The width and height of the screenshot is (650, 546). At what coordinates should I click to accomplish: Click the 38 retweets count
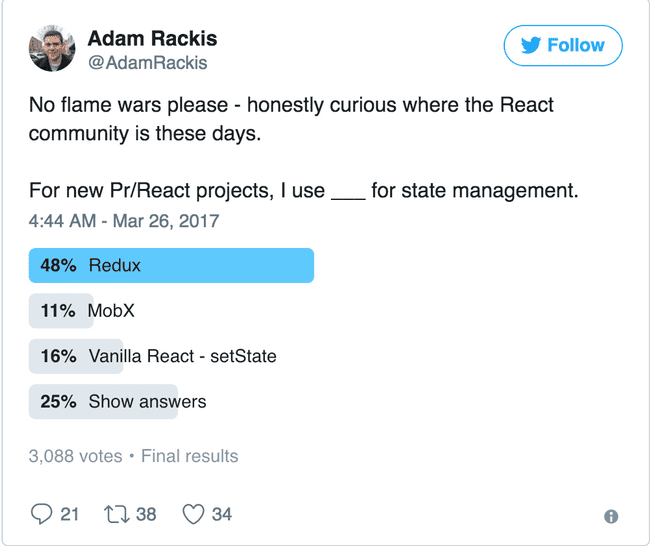coord(146,514)
